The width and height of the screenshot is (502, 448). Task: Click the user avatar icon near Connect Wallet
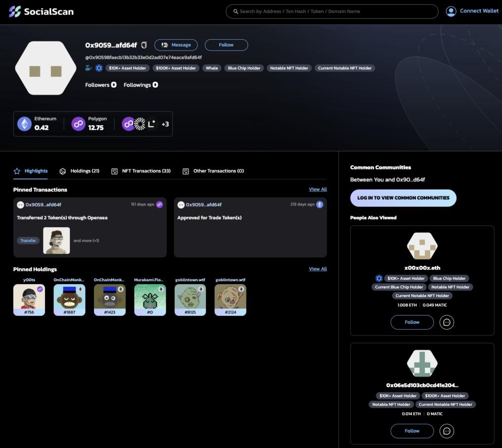click(x=451, y=11)
